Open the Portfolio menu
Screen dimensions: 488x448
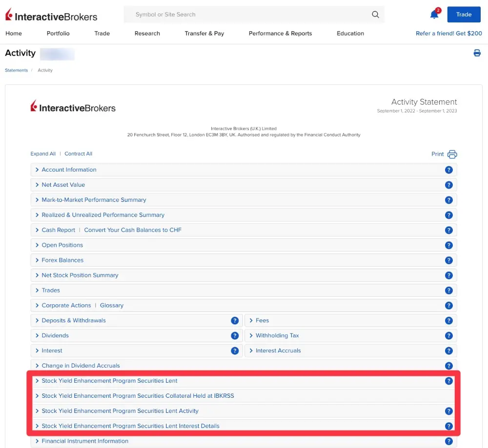(58, 33)
